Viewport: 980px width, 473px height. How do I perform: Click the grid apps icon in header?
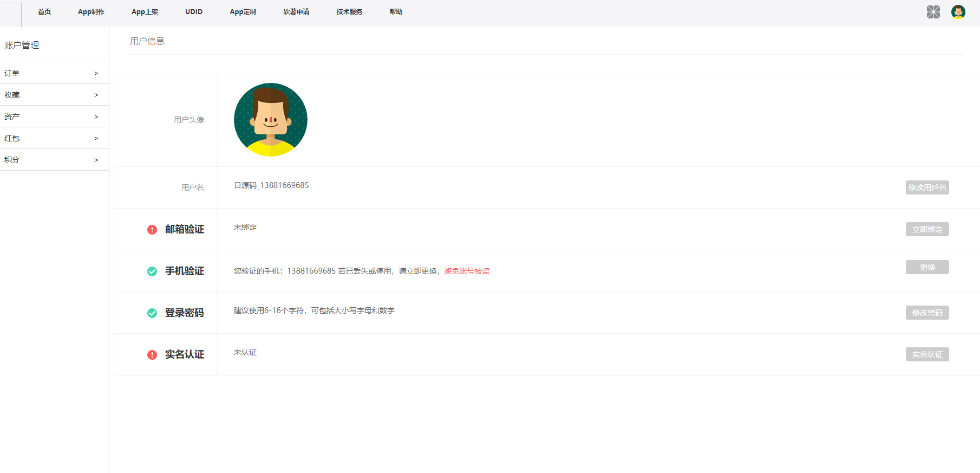[x=933, y=12]
